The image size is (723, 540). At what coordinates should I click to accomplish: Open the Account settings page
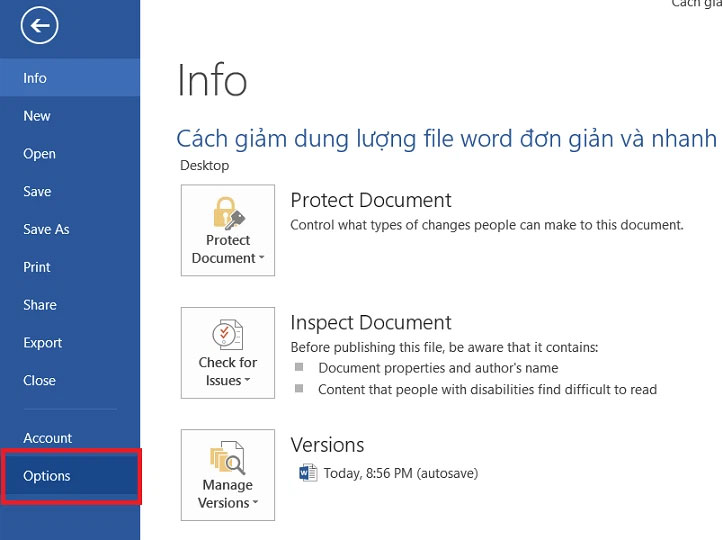click(48, 438)
